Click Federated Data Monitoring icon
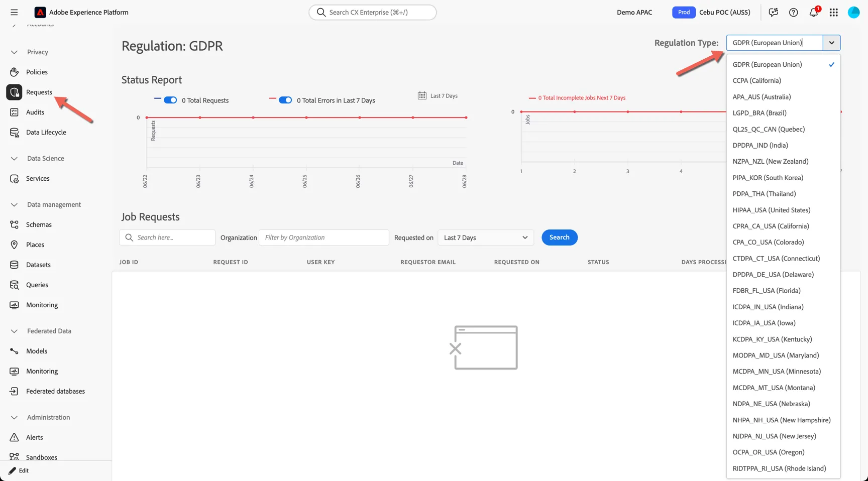This screenshot has height=481, width=868. [x=14, y=371]
